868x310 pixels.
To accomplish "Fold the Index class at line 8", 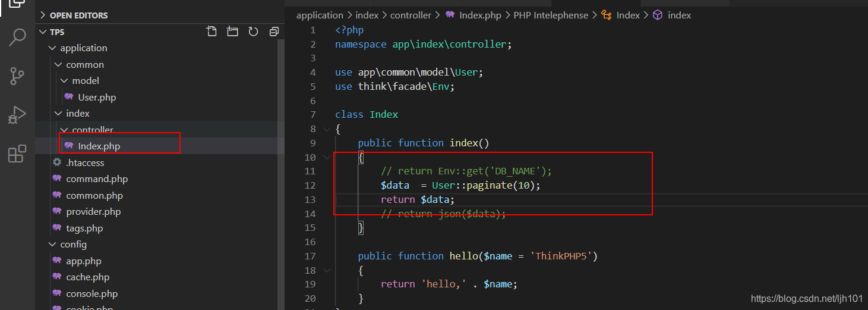I will click(x=326, y=129).
